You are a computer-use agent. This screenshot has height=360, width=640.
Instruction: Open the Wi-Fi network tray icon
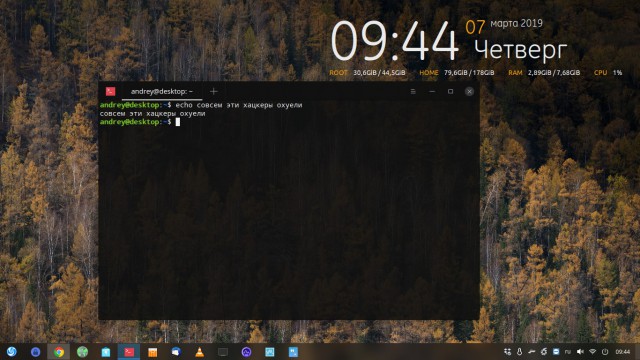[x=593, y=351]
